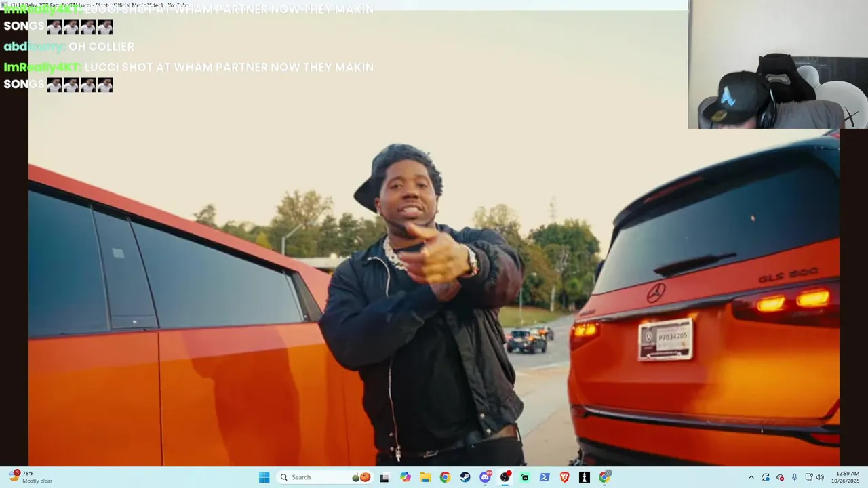Click the 'OH COLLIER' chat message
The image size is (868, 488).
[x=101, y=47]
